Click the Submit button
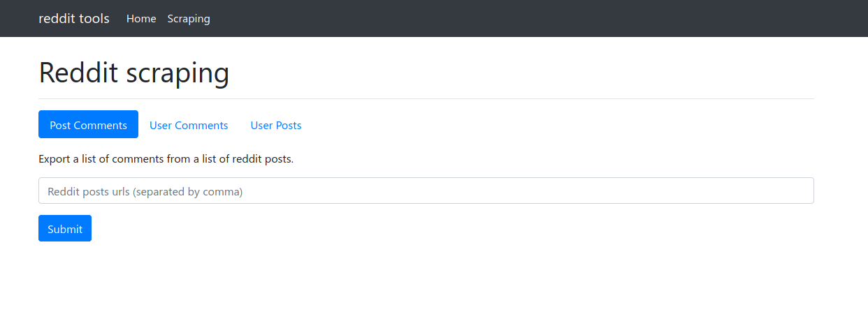 (65, 228)
